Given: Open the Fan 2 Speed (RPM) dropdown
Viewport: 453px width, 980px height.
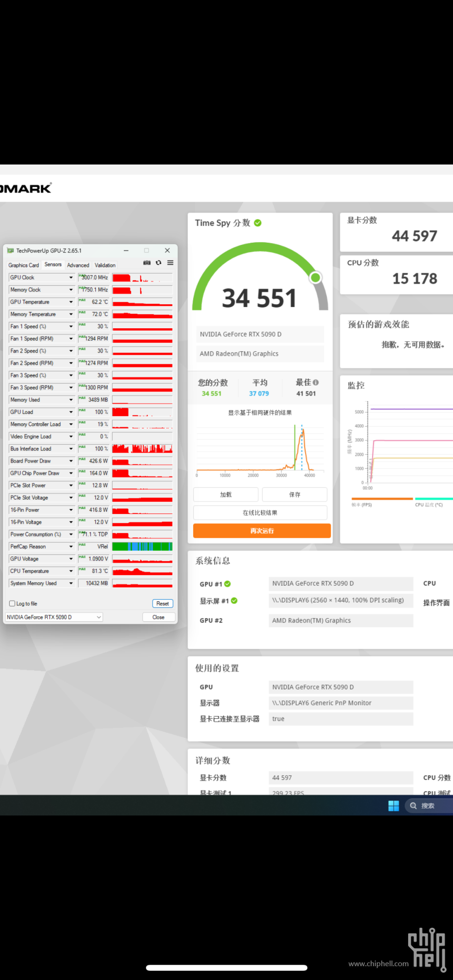Looking at the screenshot, I should [71, 363].
